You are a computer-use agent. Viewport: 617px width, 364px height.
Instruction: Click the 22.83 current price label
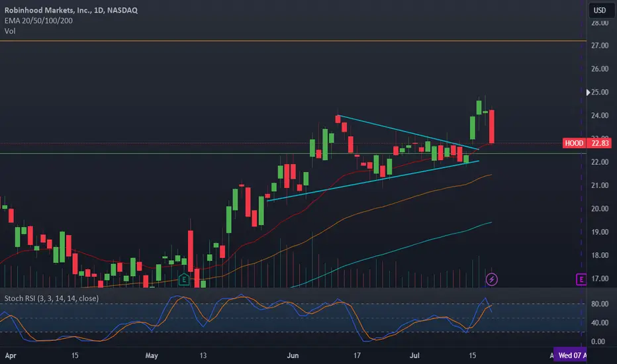pos(599,143)
